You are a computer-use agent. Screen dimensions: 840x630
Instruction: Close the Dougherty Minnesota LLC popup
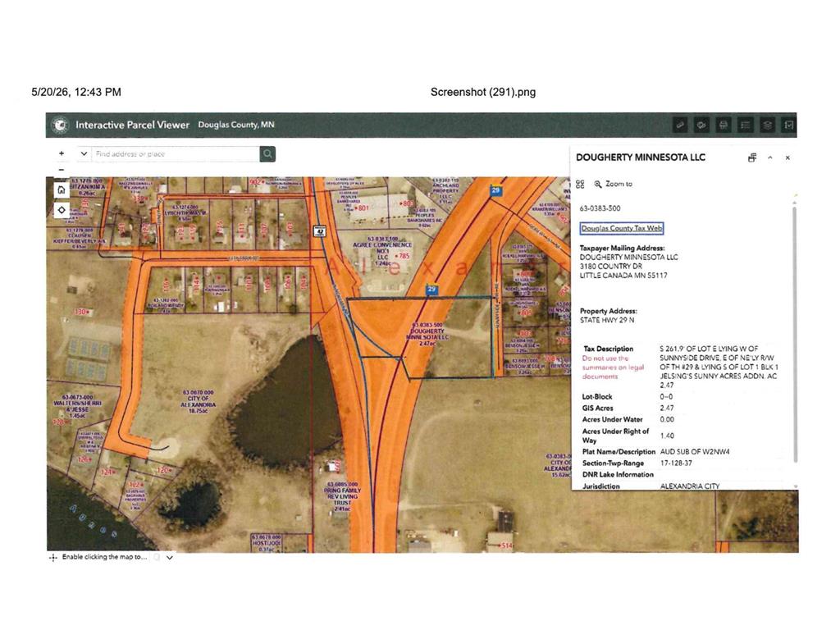click(787, 157)
